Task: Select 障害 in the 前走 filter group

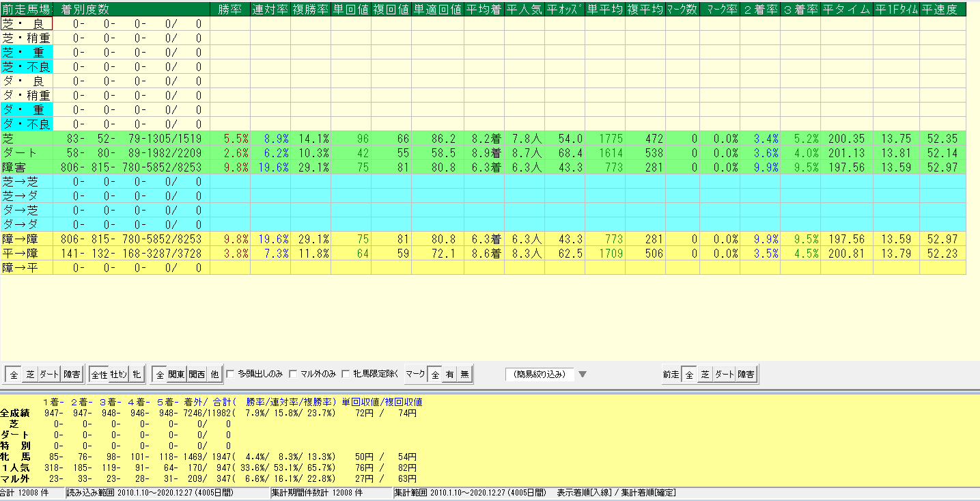Action: [746, 374]
